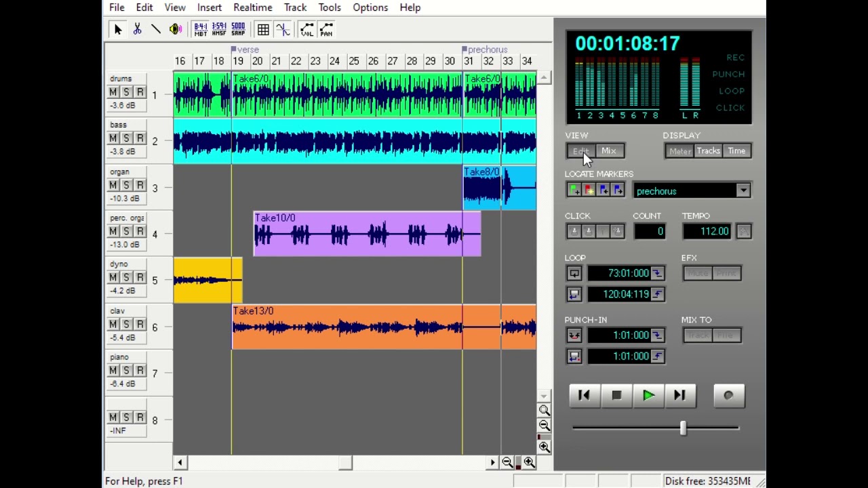
Task: Open the Realtime menu
Action: 253,7
